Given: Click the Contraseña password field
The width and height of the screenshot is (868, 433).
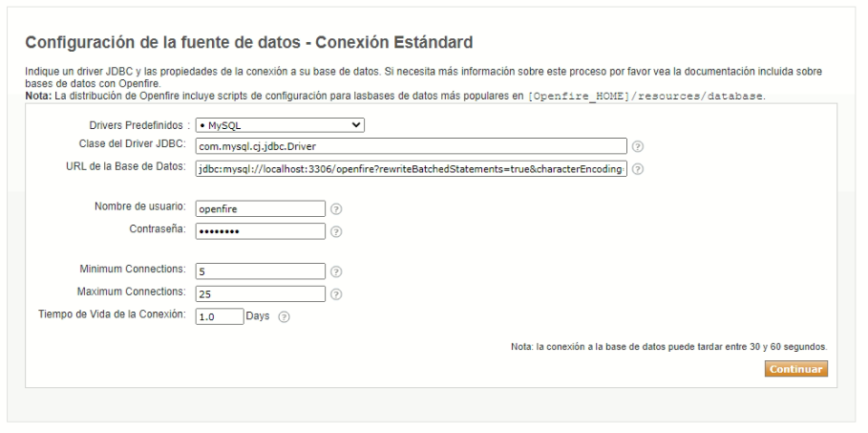Looking at the screenshot, I should (x=260, y=230).
